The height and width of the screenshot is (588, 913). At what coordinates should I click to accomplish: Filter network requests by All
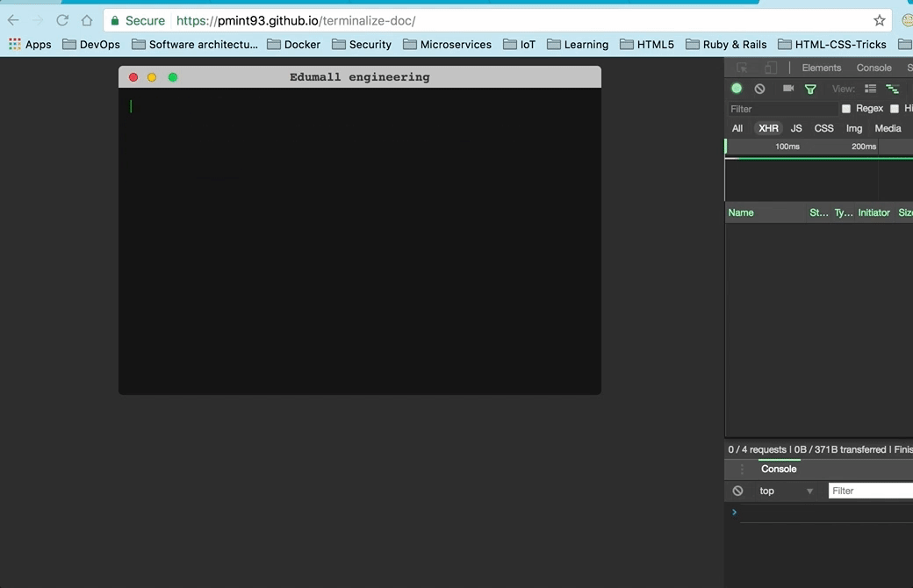737,128
